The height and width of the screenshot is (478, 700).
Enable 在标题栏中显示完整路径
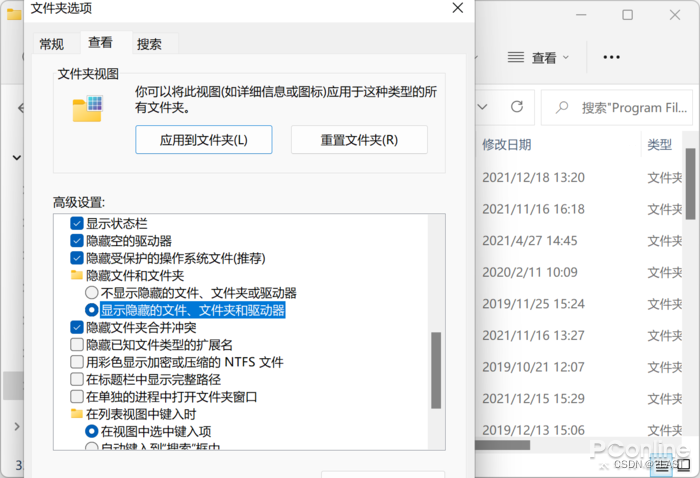pos(77,379)
